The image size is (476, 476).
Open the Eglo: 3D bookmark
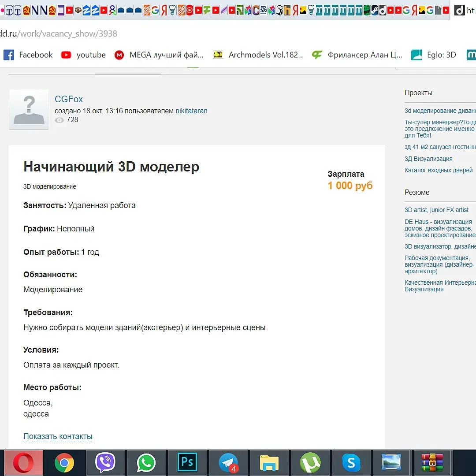pos(434,55)
